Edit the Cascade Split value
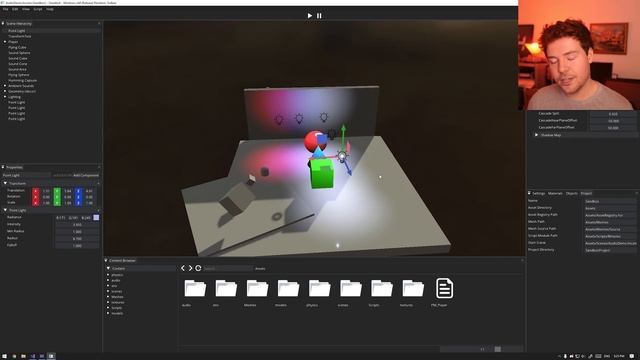 613,114
